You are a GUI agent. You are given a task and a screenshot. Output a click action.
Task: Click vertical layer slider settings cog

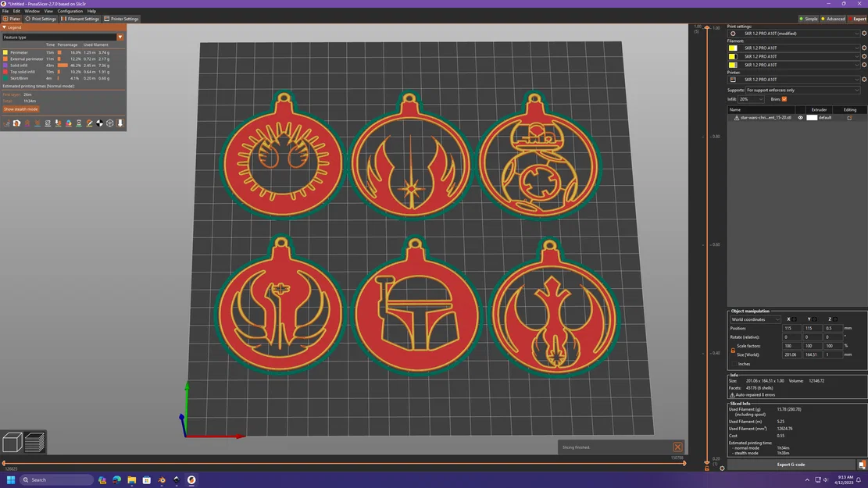722,468
